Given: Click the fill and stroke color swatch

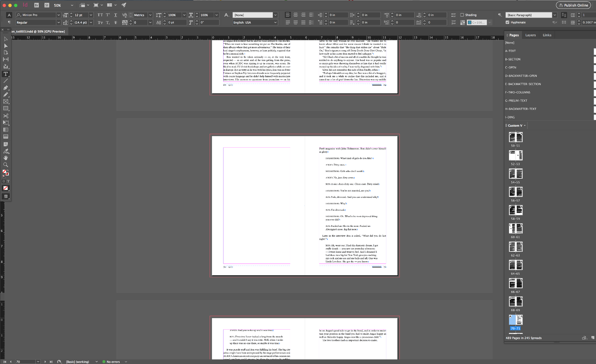Looking at the screenshot, I should (x=5, y=173).
